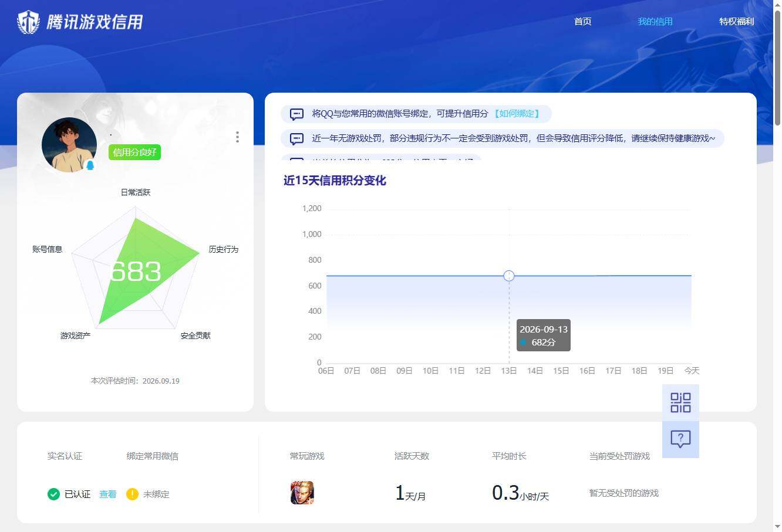
Task: Click the Tencent Game Credit shield logo
Action: coord(28,22)
